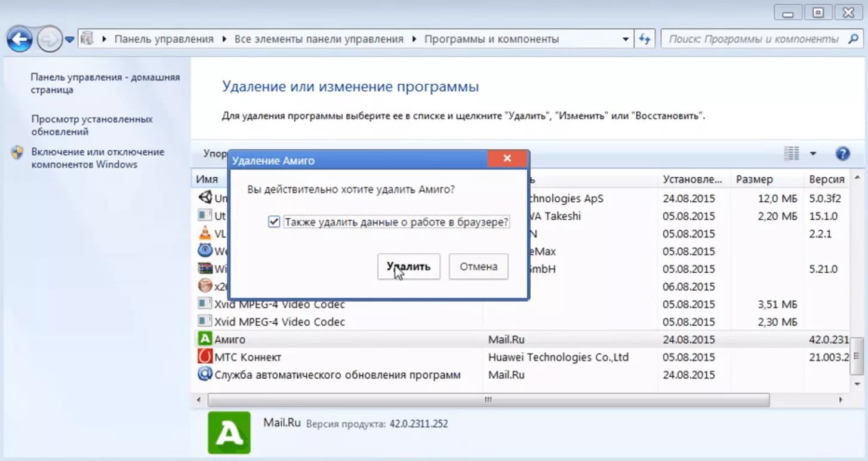Open the recent pages dropdown arrow
This screenshot has height=461, width=868.
coord(69,40)
